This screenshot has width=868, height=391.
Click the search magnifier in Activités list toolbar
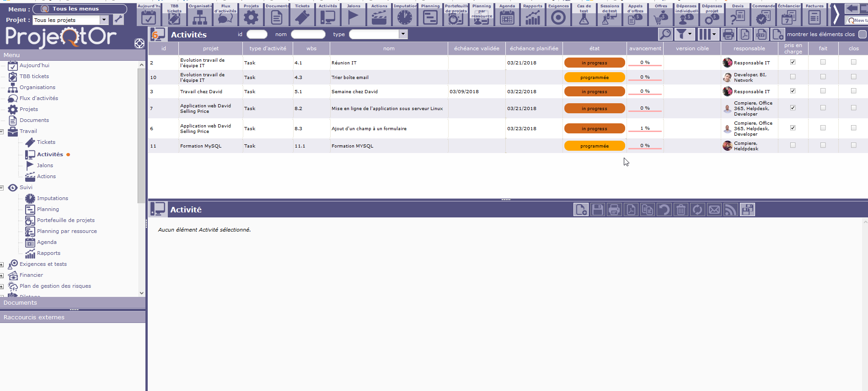[x=665, y=34]
